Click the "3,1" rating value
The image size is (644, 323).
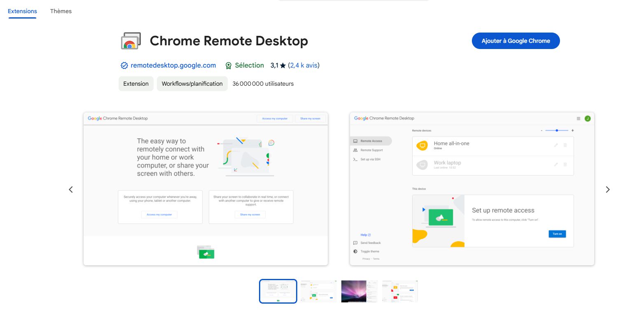[x=274, y=66]
